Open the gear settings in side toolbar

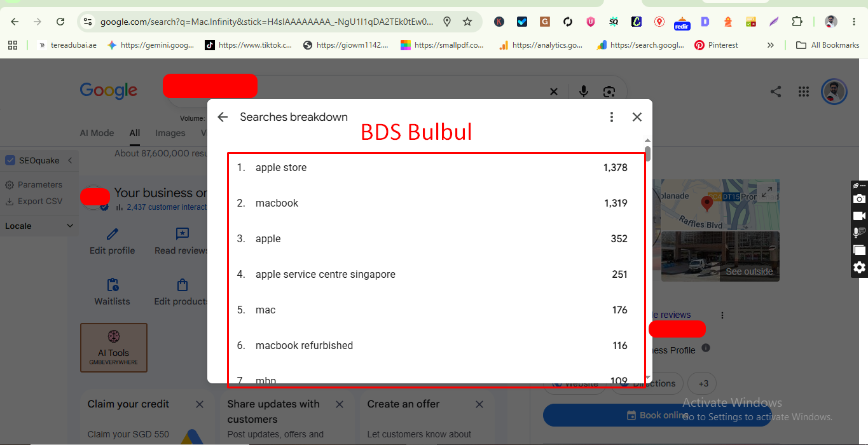(x=860, y=267)
